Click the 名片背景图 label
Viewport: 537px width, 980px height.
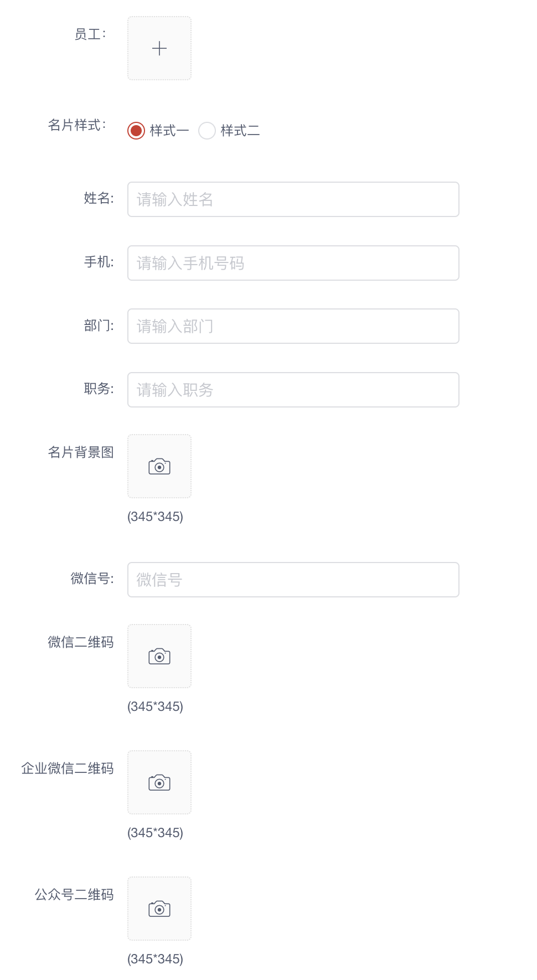(x=81, y=452)
